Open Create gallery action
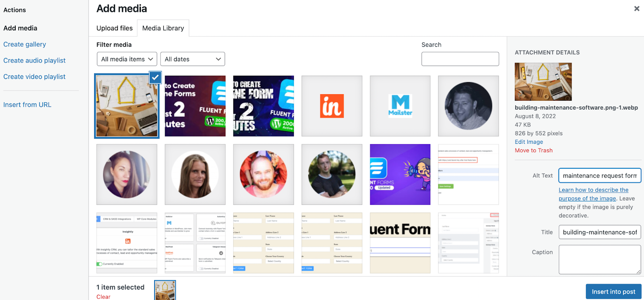 coord(25,44)
